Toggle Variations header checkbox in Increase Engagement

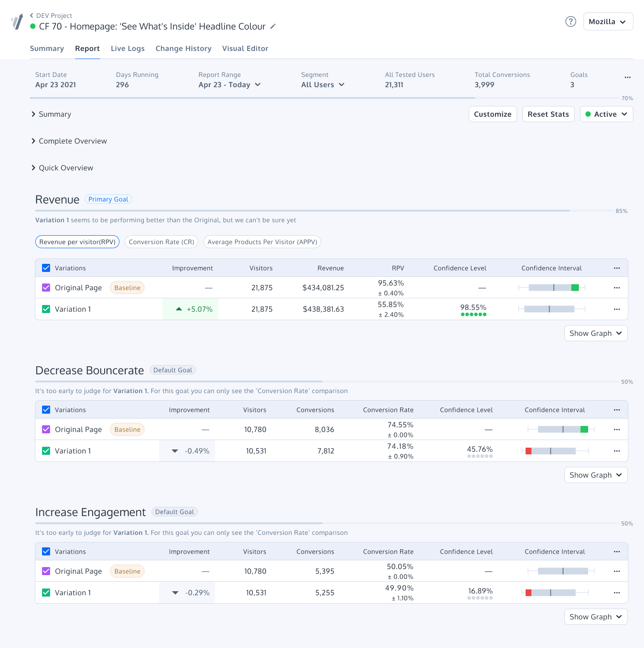tap(46, 551)
